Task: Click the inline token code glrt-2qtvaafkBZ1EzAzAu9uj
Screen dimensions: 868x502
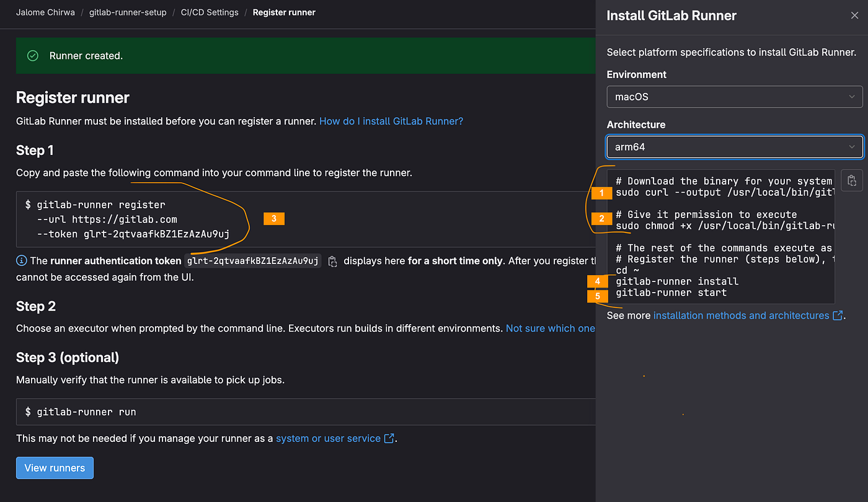Action: coord(253,261)
